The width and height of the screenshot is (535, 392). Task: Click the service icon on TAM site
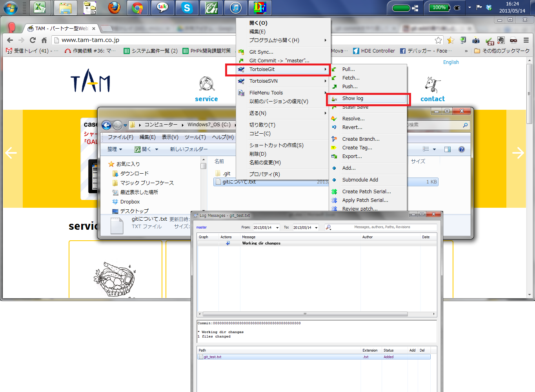tap(206, 84)
